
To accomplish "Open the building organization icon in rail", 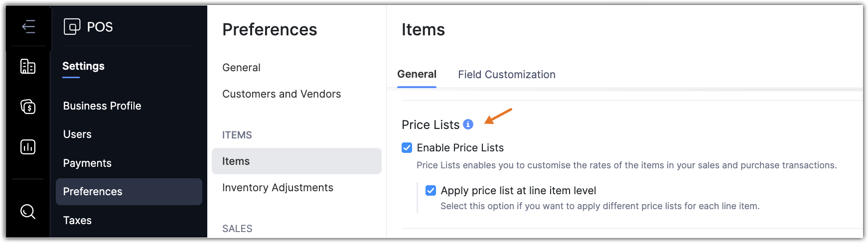I will pyautogui.click(x=28, y=66).
